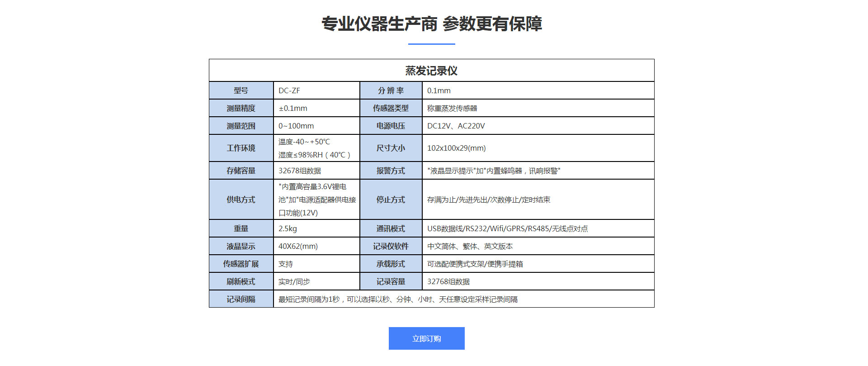Screen dimensions: 868x366
Task: Click the 蒸发记录仪 table title
Action: [431, 71]
